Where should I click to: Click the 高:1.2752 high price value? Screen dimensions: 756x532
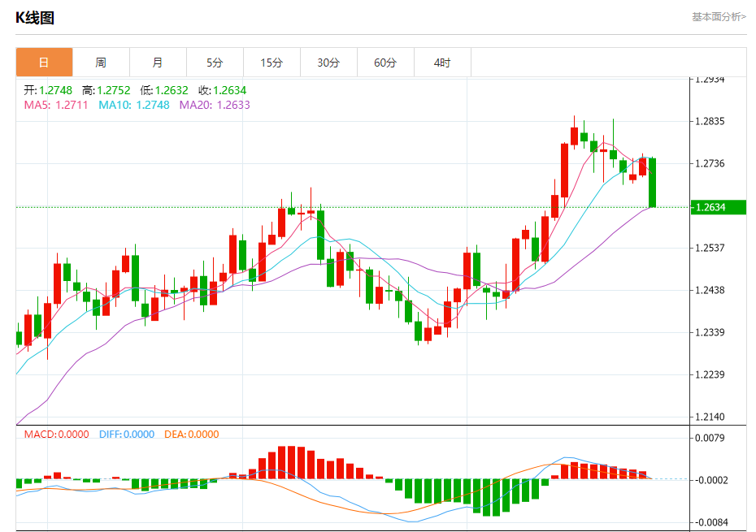pos(106,90)
